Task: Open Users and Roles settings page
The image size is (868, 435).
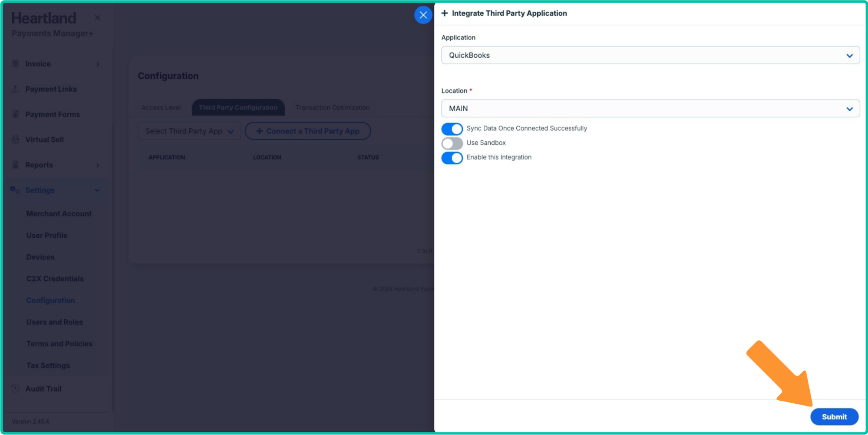Action: click(54, 322)
